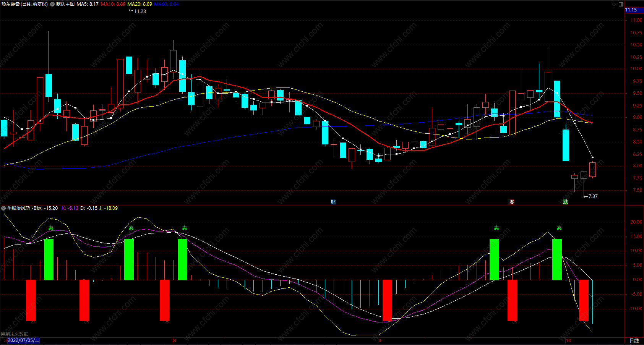The image size is (644, 345).
Task: Click the stock title 冀东装备 (日线.前复权)
Action: tap(24, 4)
